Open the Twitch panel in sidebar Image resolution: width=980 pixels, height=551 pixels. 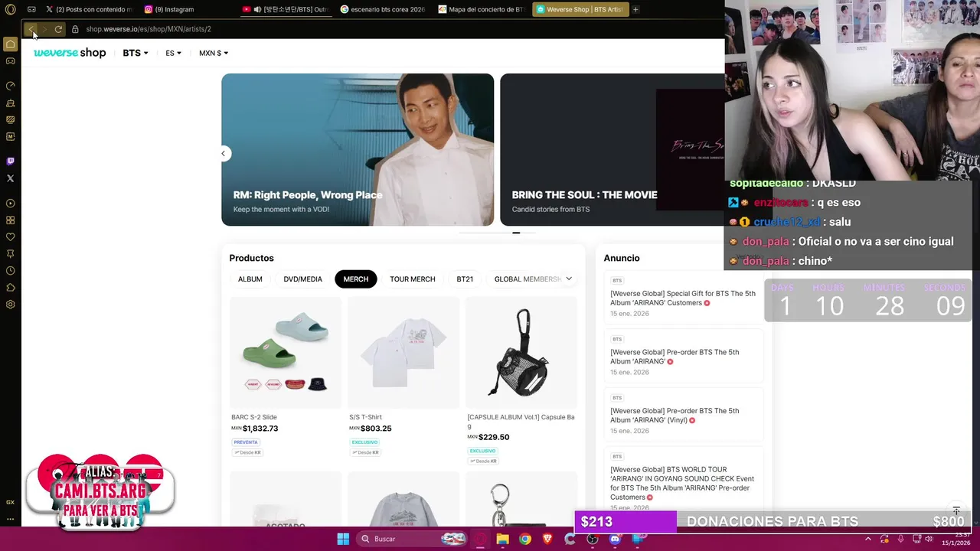tap(10, 161)
